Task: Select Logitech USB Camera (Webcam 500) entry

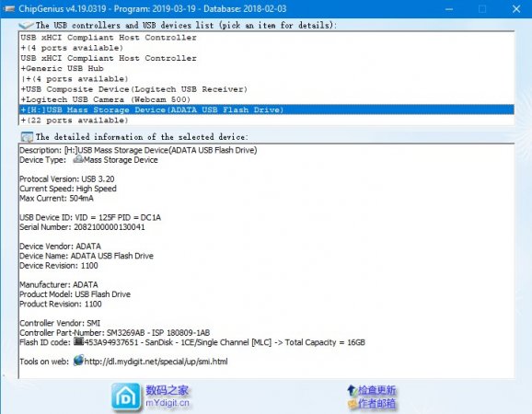Action: point(266,99)
